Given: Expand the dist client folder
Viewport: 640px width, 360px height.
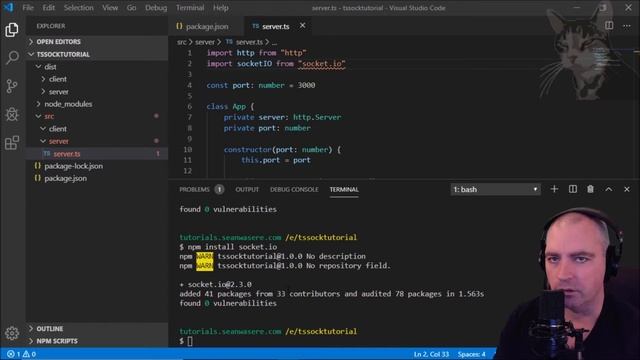Looking at the screenshot, I should 43,79.
